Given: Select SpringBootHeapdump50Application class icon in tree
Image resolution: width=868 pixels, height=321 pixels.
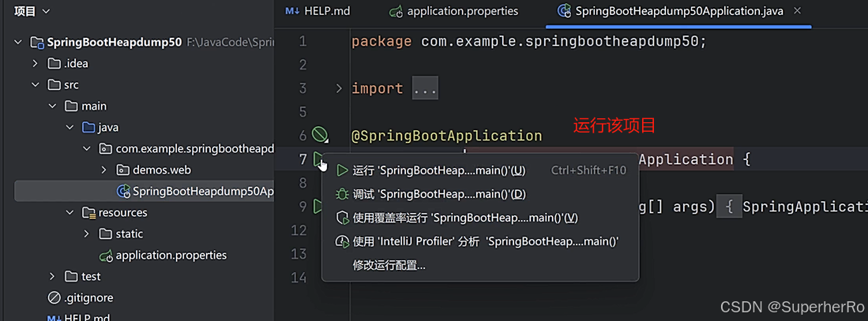Looking at the screenshot, I should (123, 191).
